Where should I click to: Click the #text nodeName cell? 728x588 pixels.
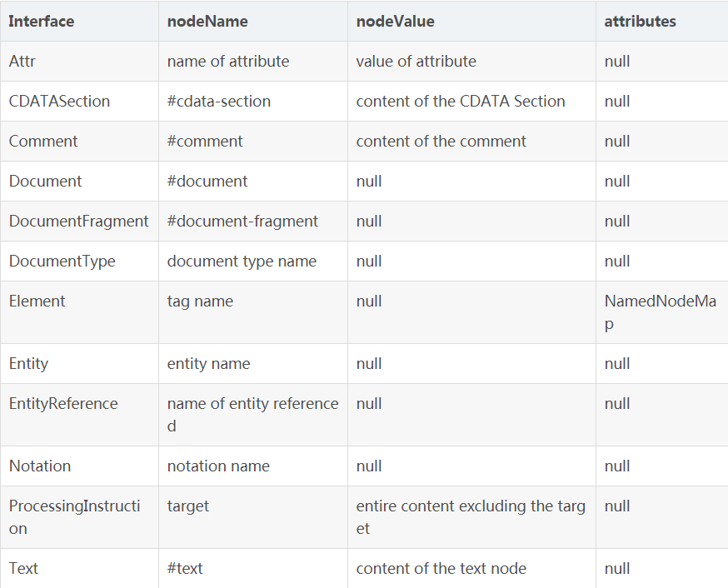point(253,568)
